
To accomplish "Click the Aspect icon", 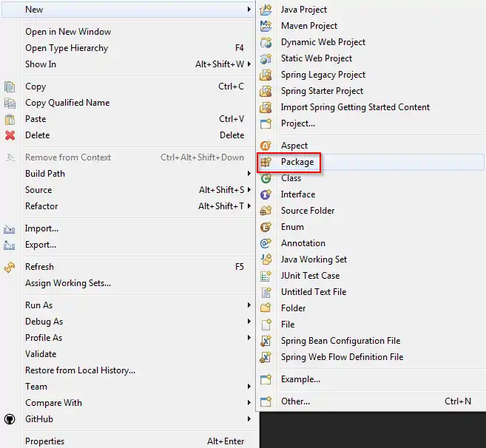I will coord(266,146).
